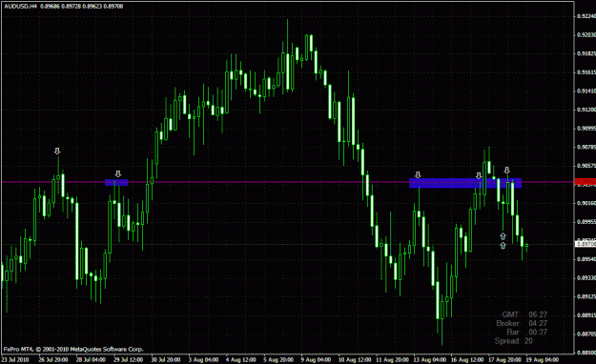Click the Broker: 04:27 label
The height and width of the screenshot is (364, 596).
tap(522, 323)
